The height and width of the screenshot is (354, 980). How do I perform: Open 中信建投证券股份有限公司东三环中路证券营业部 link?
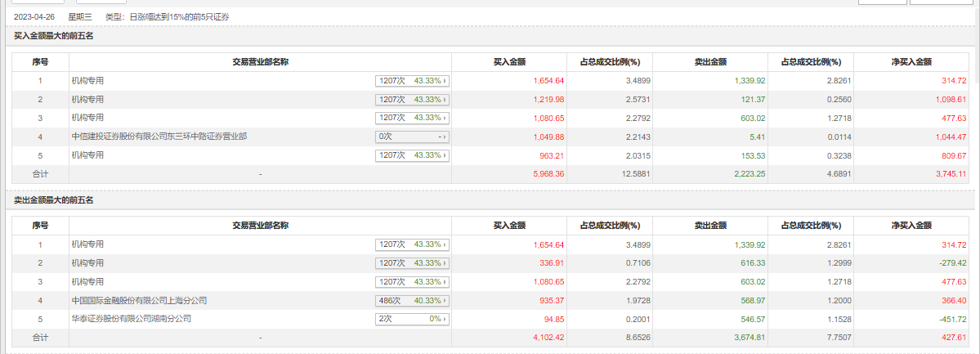tap(159, 137)
